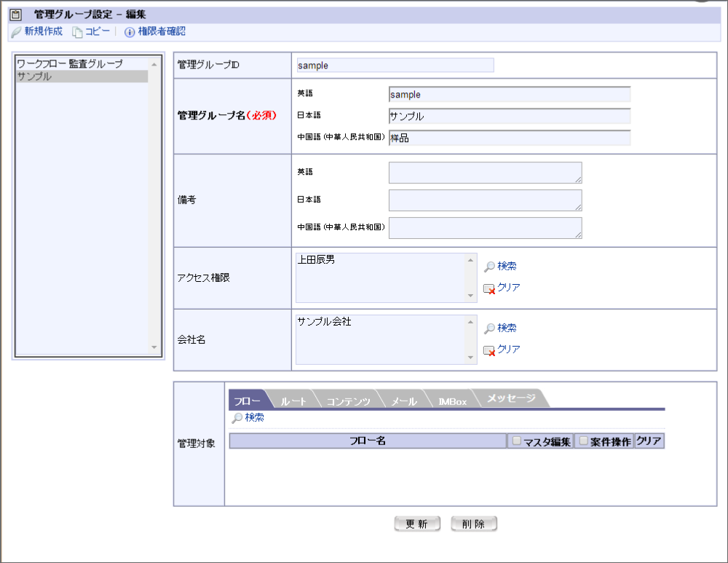The height and width of the screenshot is (563, 728).
Task: Click the アクセス権限 search magnifier icon
Action: (489, 267)
